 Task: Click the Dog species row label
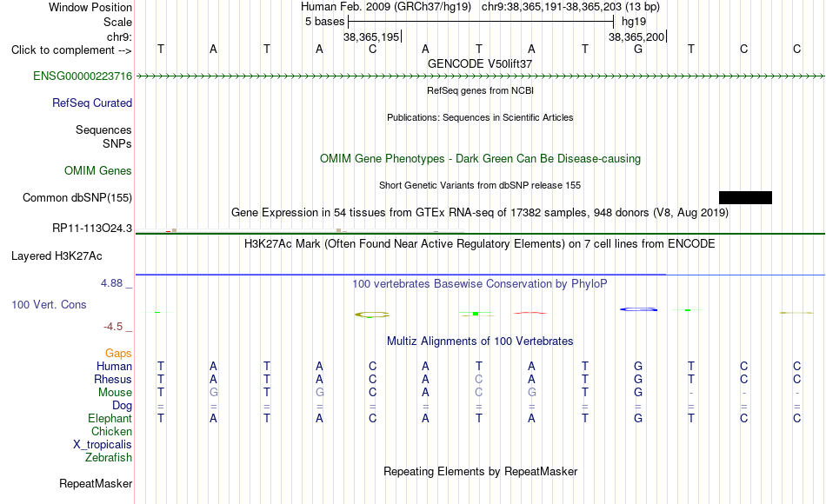[122, 406]
